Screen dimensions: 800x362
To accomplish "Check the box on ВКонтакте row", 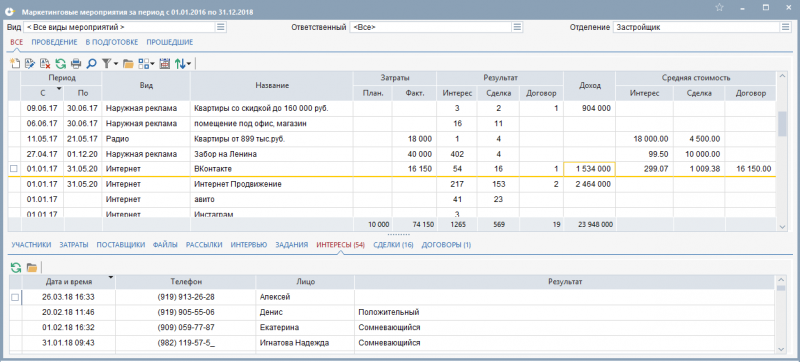I will point(14,168).
